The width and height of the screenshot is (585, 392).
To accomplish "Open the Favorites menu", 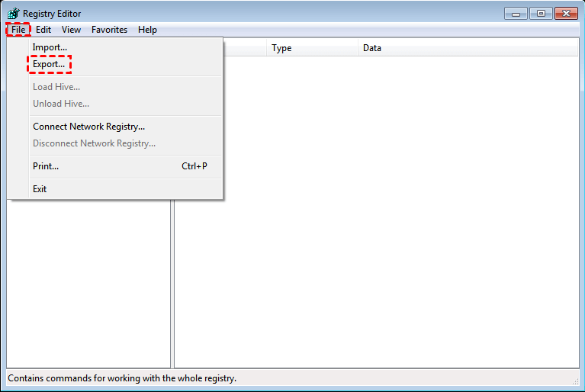I will [x=109, y=30].
